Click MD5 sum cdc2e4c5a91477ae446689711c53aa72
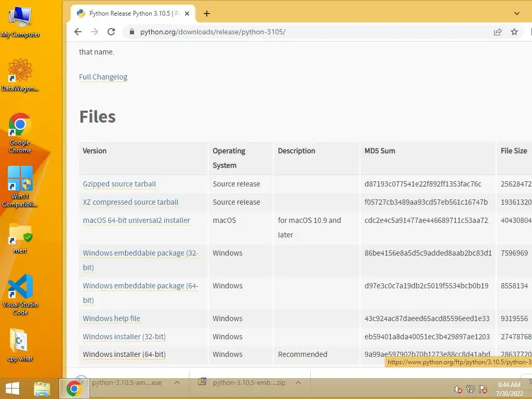This screenshot has height=399, width=532. coord(426,220)
